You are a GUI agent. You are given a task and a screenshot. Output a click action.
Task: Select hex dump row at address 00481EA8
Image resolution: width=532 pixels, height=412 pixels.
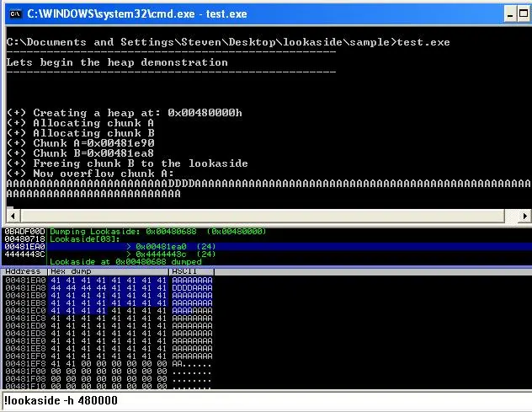click(109, 288)
